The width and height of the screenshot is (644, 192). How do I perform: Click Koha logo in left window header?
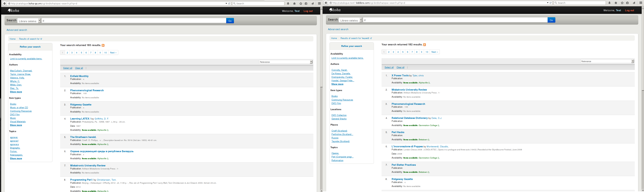[14, 11]
